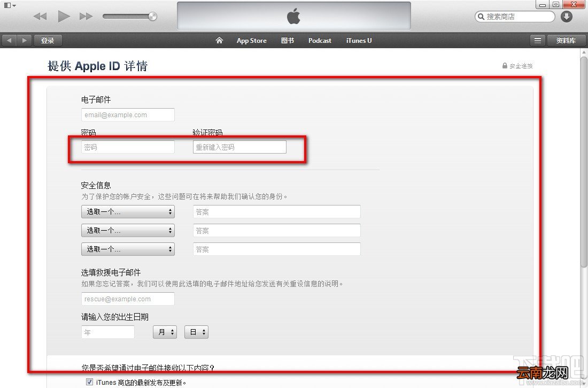
Task: Focus the 电子邮件 email field
Action: point(128,115)
